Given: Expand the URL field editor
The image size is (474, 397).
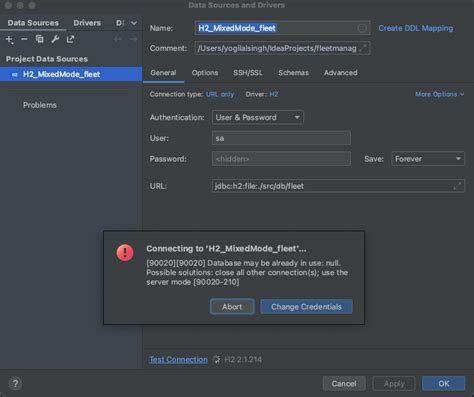Looking at the screenshot, I should coord(458,186).
